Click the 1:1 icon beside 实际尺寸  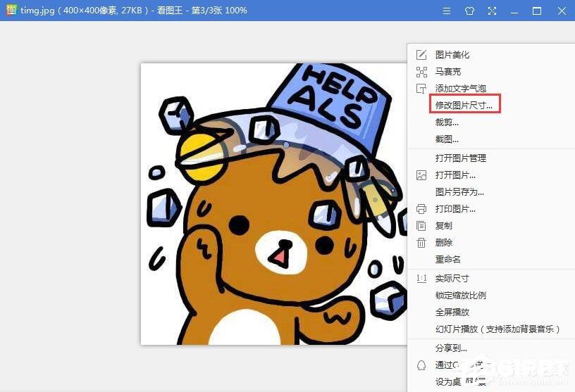coord(421,279)
